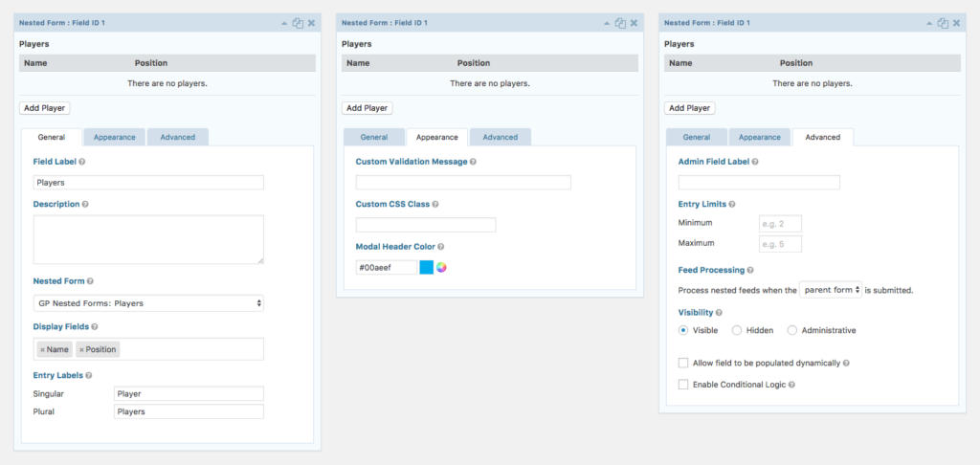Switch to General tab in left panel
The width and height of the screenshot is (980, 465).
pos(52,138)
